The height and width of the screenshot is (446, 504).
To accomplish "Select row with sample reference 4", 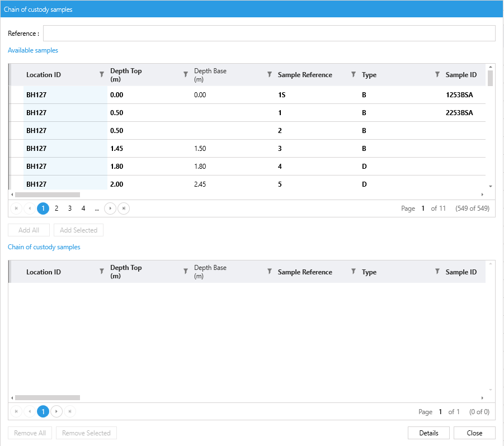I will pyautogui.click(x=247, y=167).
